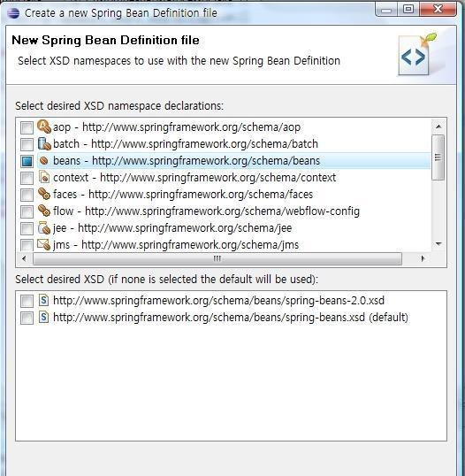Click the vertical scrollbar thumb in namespace list
The height and width of the screenshot is (476, 465).
[x=438, y=157]
